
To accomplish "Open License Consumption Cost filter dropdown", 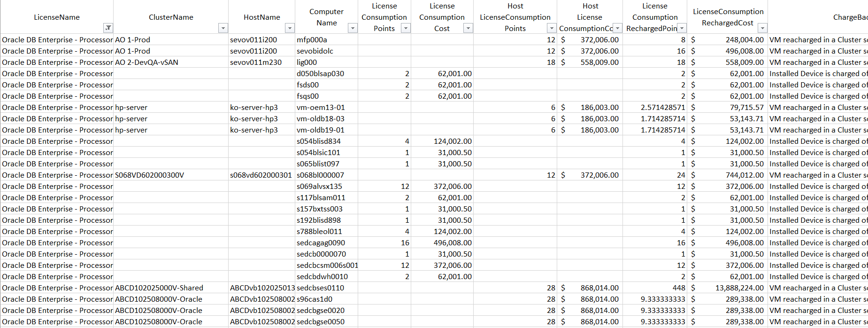I will (468, 28).
